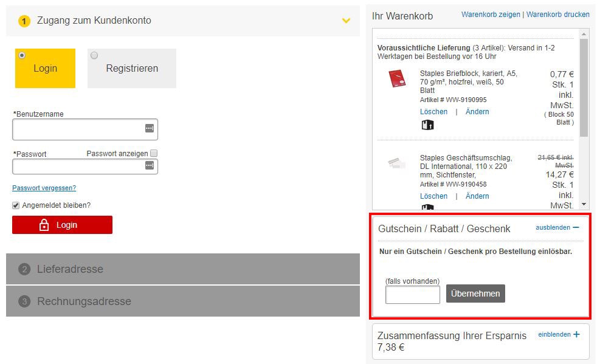Collapse the Zugang zum Kundenkonto chevron
Screen dimensions: 600x364
(346, 21)
